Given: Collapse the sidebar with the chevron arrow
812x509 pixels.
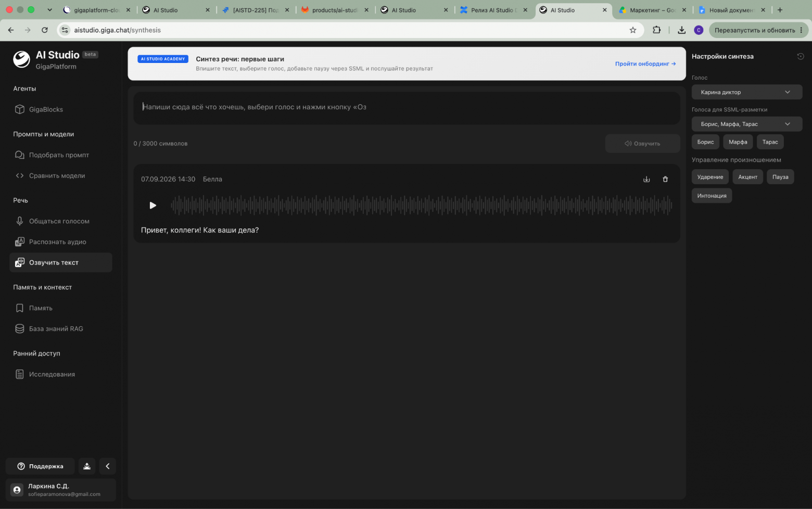Looking at the screenshot, I should [x=108, y=466].
